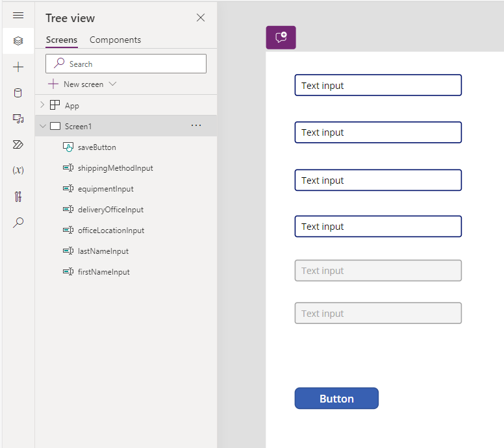504x448 pixels.
Task: Click the officeLocationInput text-input icon
Action: 68,230
